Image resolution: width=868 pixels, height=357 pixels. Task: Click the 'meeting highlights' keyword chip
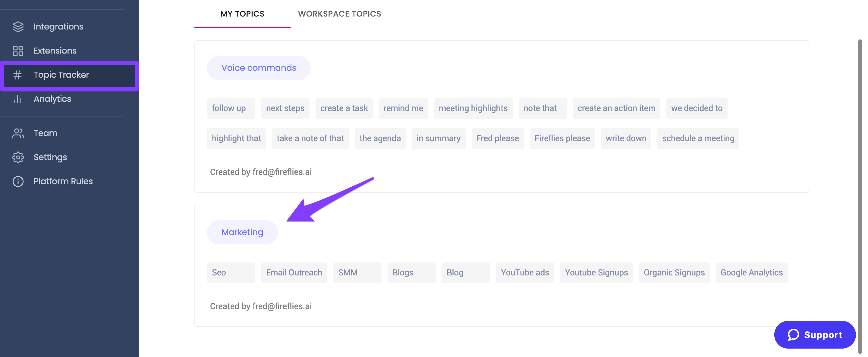[x=473, y=108]
